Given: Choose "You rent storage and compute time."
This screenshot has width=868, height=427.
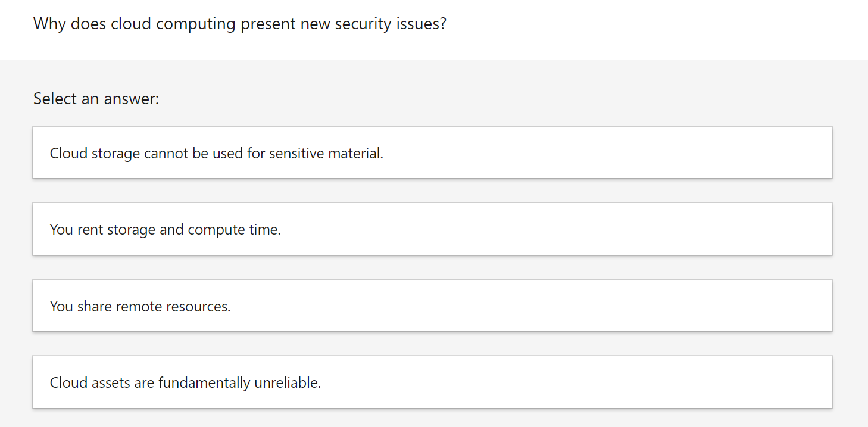Looking at the screenshot, I should [x=432, y=229].
